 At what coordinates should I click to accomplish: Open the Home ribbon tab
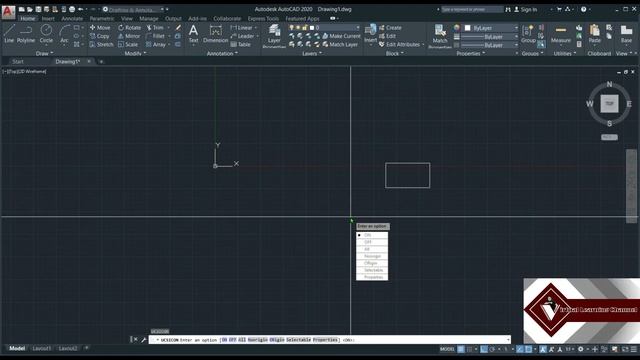tap(27, 19)
